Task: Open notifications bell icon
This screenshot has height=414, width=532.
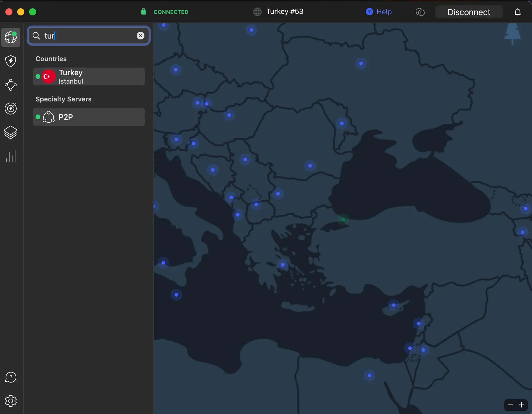Action: tap(518, 12)
